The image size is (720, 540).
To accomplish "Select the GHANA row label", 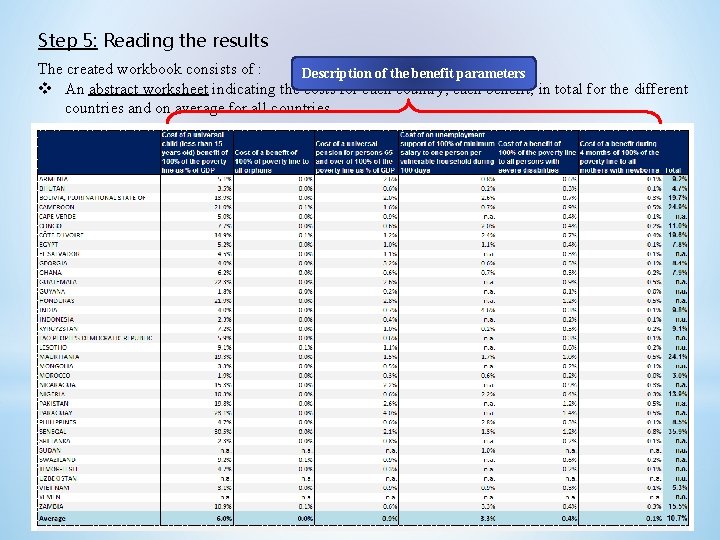I will tap(51, 272).
